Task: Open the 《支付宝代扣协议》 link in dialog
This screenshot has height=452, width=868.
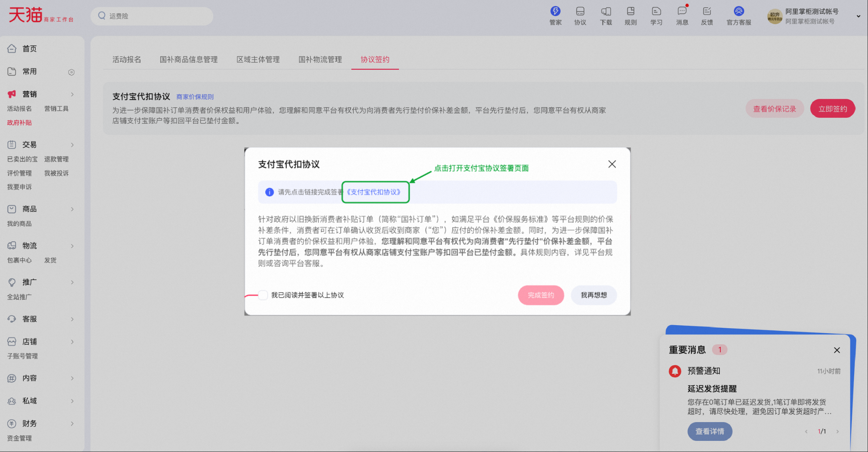Action: point(374,192)
